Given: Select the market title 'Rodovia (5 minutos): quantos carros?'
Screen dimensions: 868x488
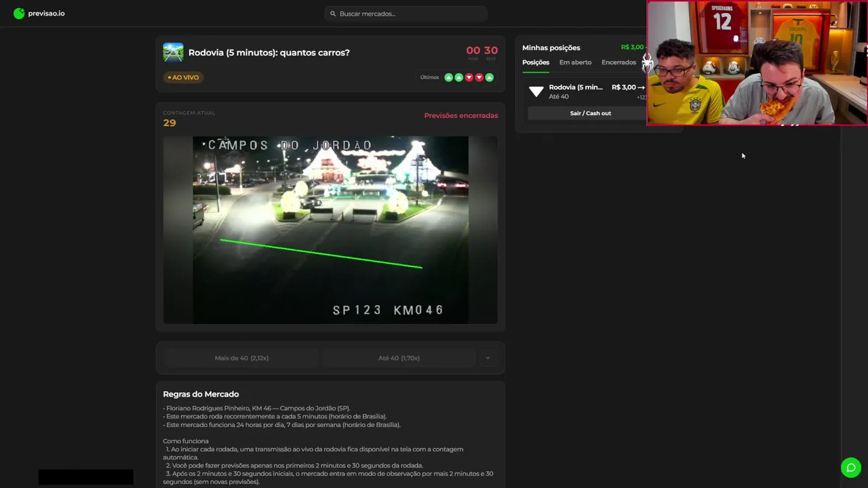Looking at the screenshot, I should point(269,53).
